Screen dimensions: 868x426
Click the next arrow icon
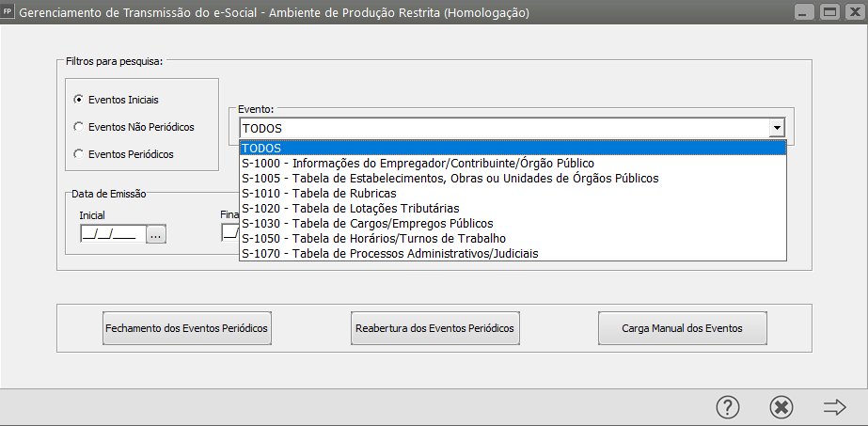click(x=834, y=406)
